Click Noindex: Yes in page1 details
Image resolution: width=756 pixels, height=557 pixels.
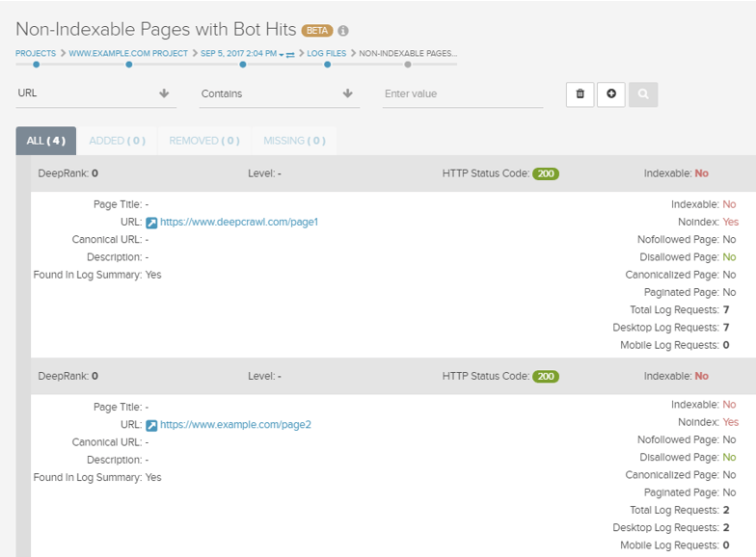click(x=708, y=222)
